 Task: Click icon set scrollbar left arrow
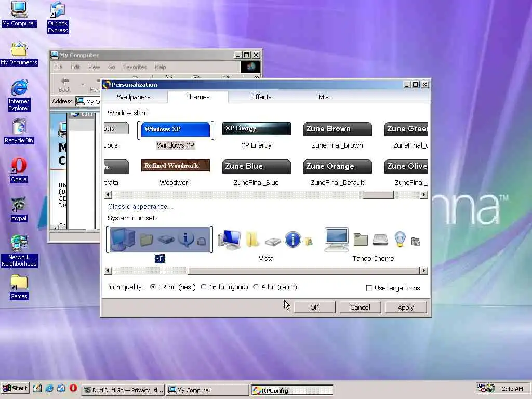click(x=108, y=270)
